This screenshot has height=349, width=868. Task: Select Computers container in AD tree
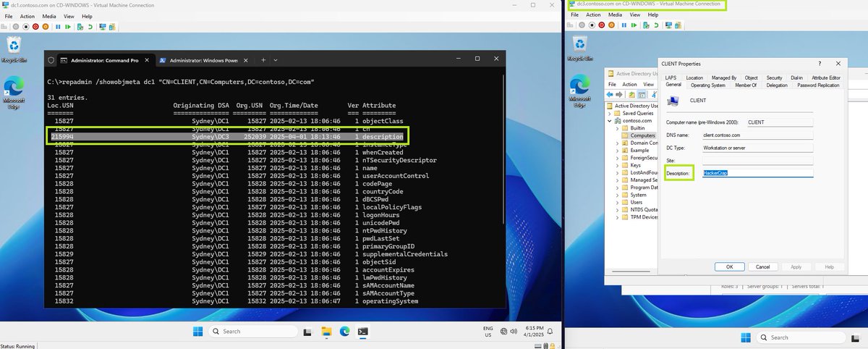(642, 135)
